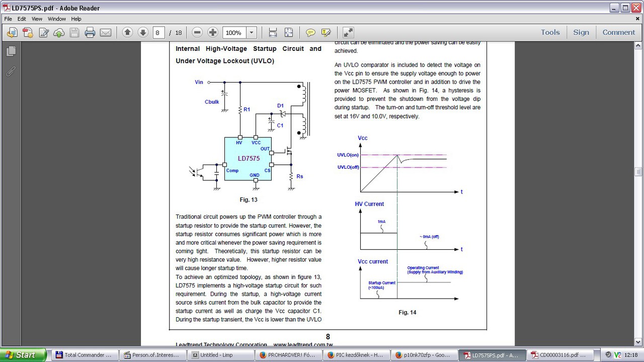Click the first system tray icon
Viewport: 644px width, 362px height.
pyautogui.click(x=609, y=355)
